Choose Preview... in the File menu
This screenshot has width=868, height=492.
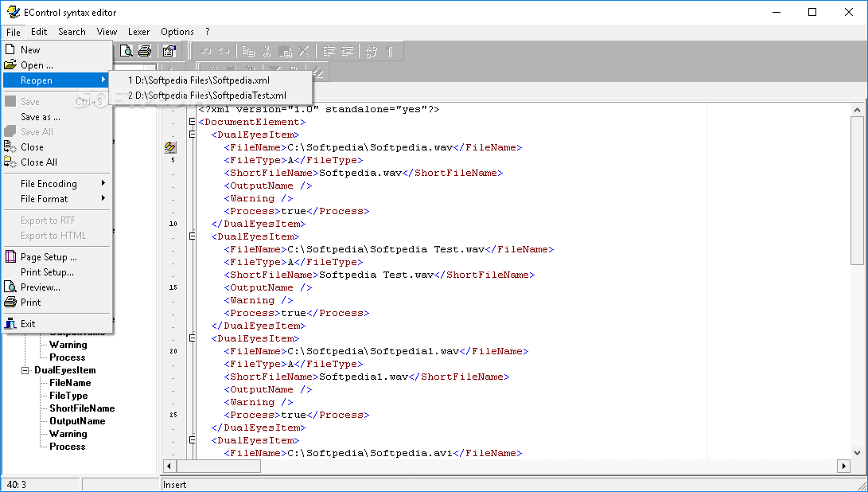tap(57, 287)
